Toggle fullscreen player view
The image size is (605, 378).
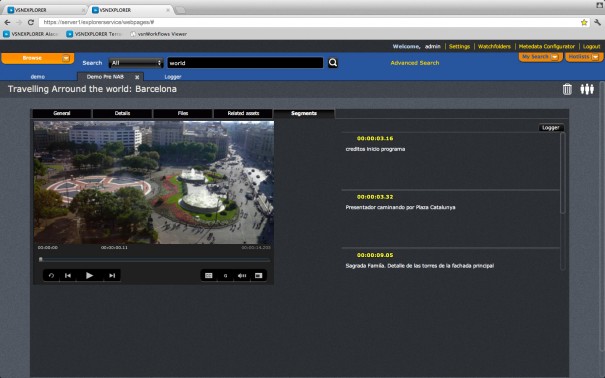click(259, 275)
